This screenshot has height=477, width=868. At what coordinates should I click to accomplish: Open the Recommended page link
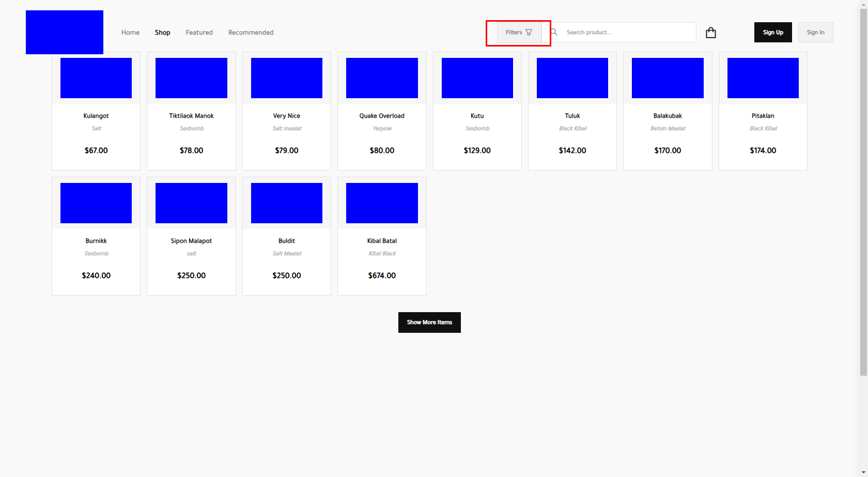tap(251, 33)
